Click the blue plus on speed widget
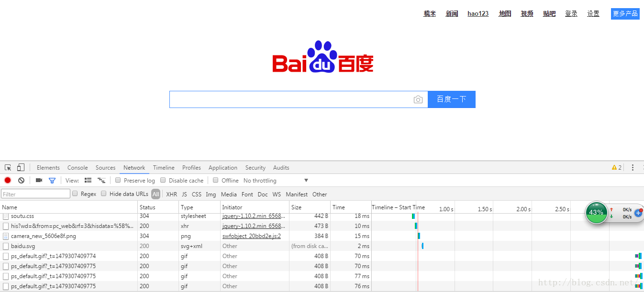Screen dimensions: 644x292 [638, 213]
